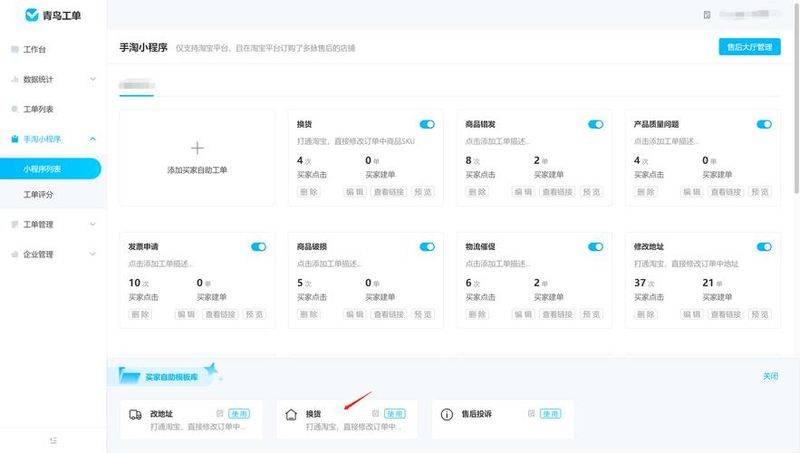Click 编辑 on the 物流催促 card
This screenshot has height=453, width=800.
click(x=523, y=314)
